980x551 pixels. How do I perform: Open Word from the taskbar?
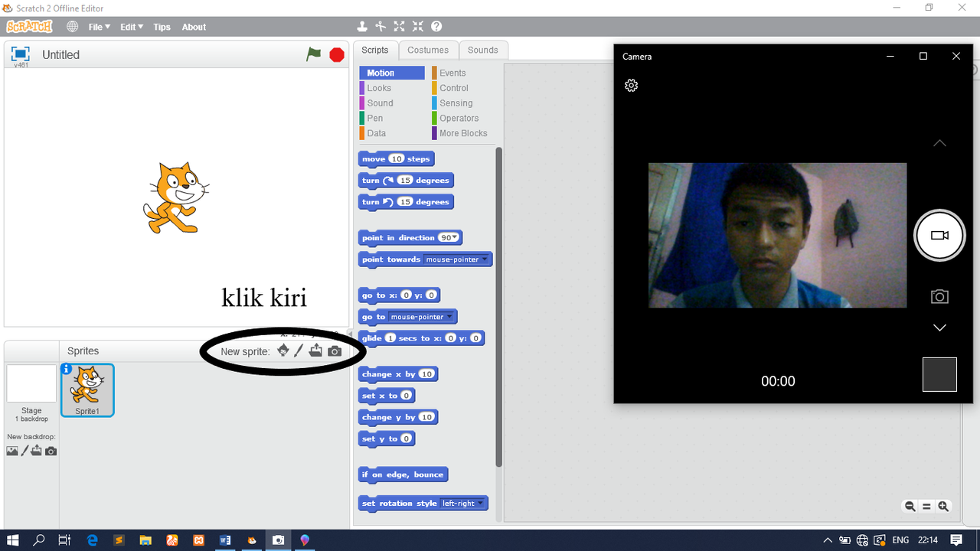(225, 540)
